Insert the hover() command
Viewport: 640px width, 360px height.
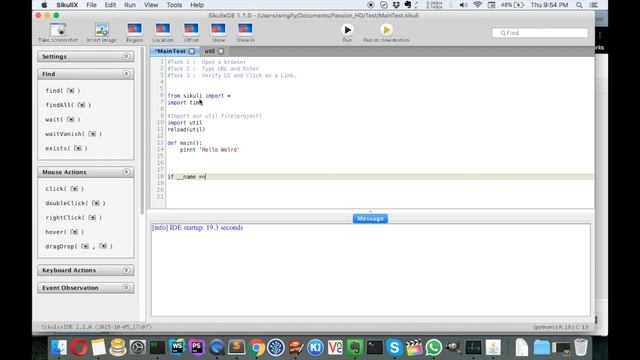point(64,232)
